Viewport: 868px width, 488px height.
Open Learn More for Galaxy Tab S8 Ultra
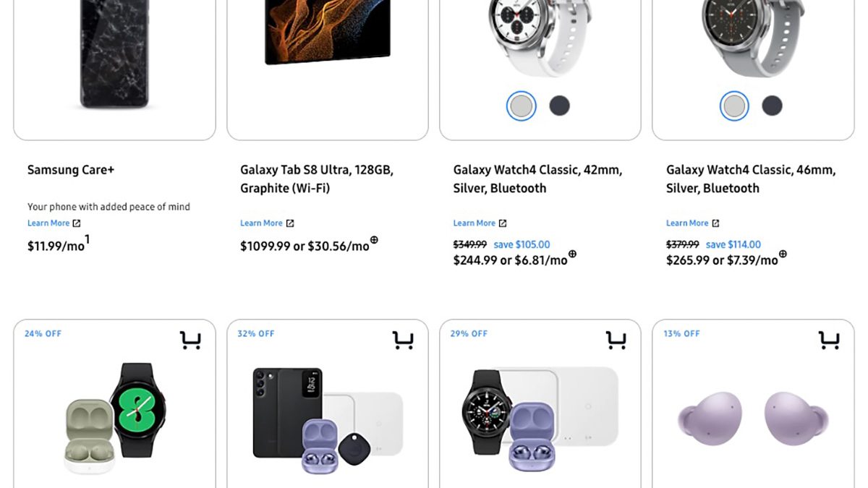261,223
